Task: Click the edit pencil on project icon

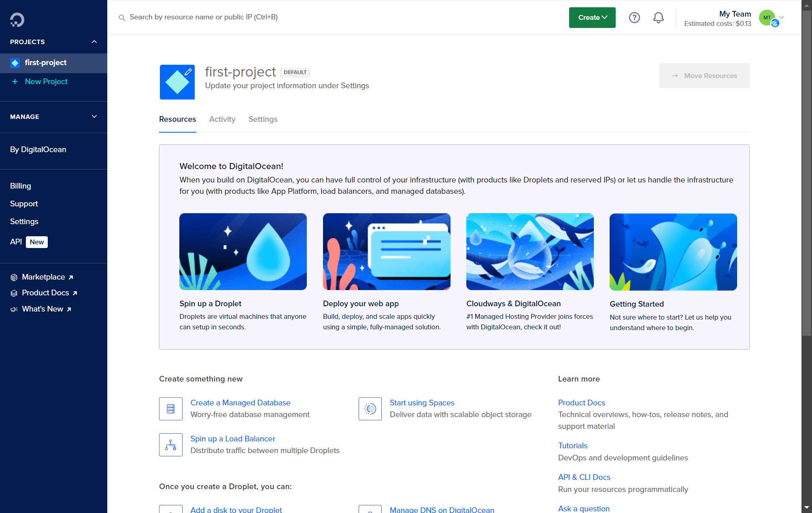Action: pos(188,72)
